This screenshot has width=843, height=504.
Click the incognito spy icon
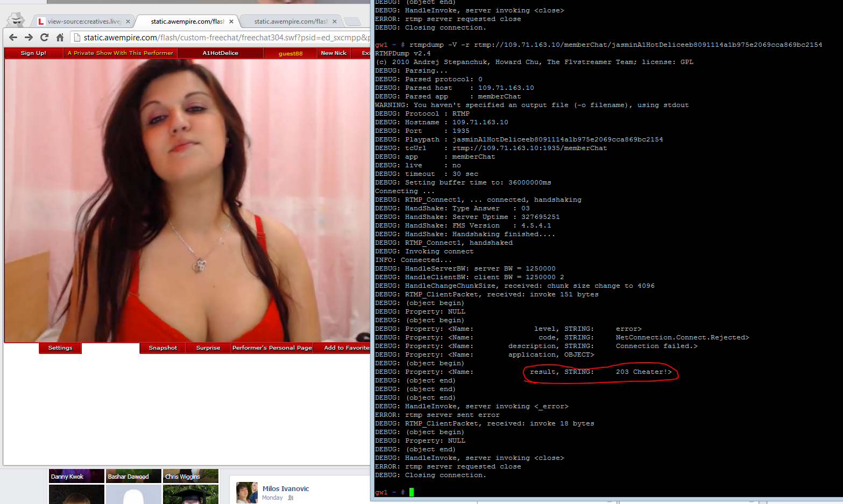[16, 20]
